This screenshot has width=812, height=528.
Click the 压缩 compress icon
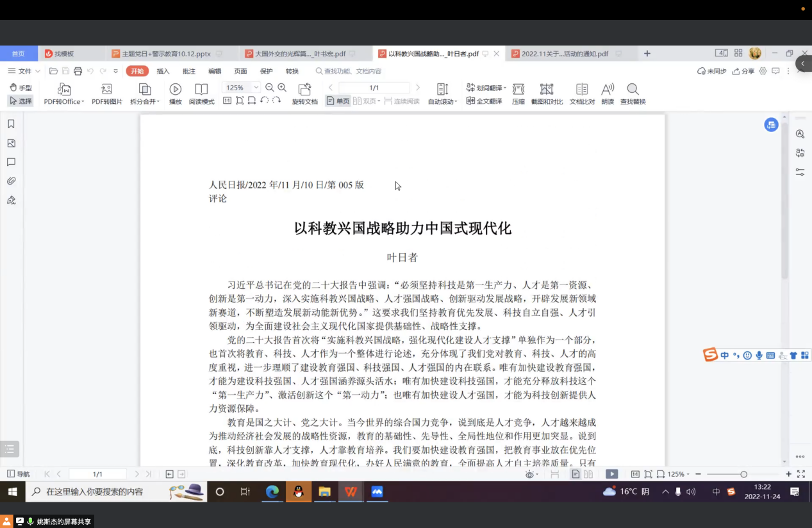coord(518,89)
